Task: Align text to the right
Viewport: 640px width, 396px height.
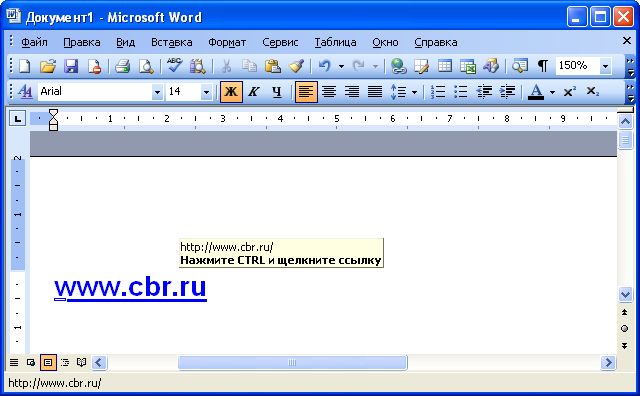Action: (352, 91)
